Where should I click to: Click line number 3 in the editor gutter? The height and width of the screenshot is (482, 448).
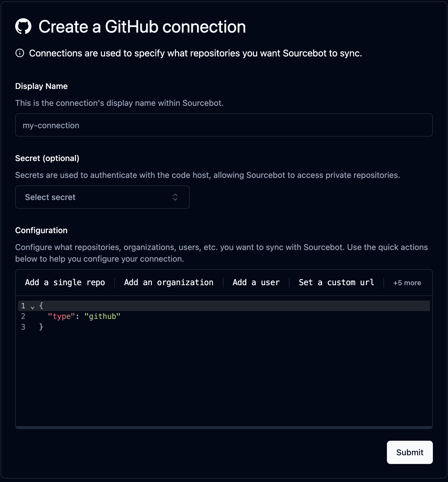click(23, 327)
